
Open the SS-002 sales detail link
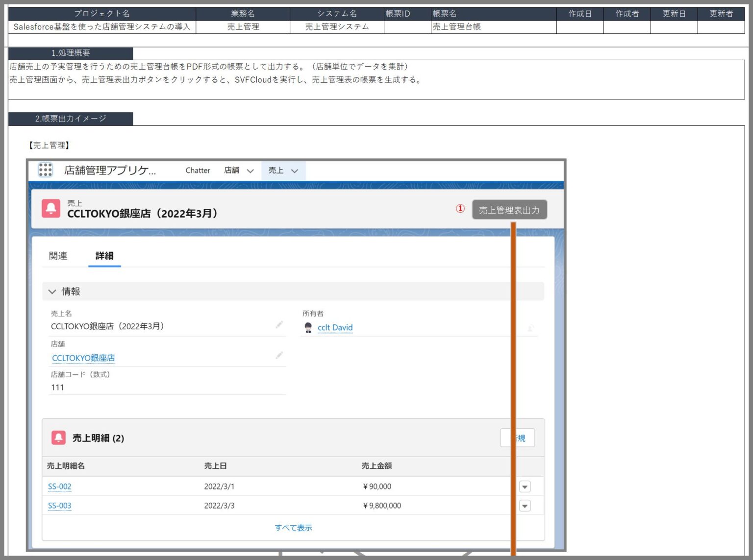tap(59, 487)
